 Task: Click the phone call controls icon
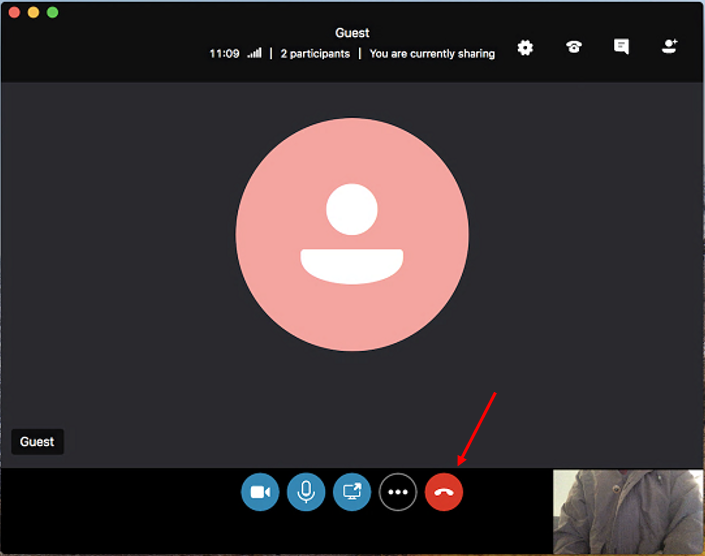573,48
